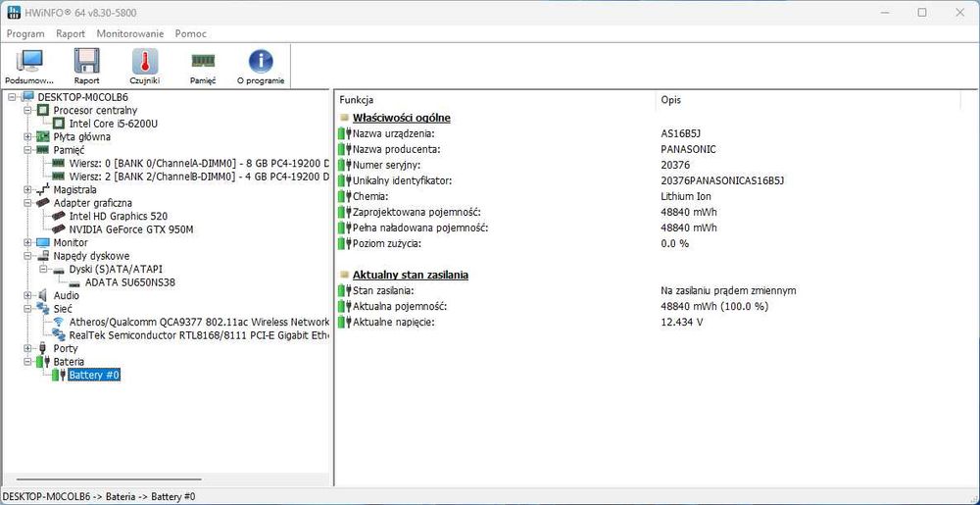Screen dimensions: 980x505
Task: Open the Monitorowanie menu
Action: (130, 33)
